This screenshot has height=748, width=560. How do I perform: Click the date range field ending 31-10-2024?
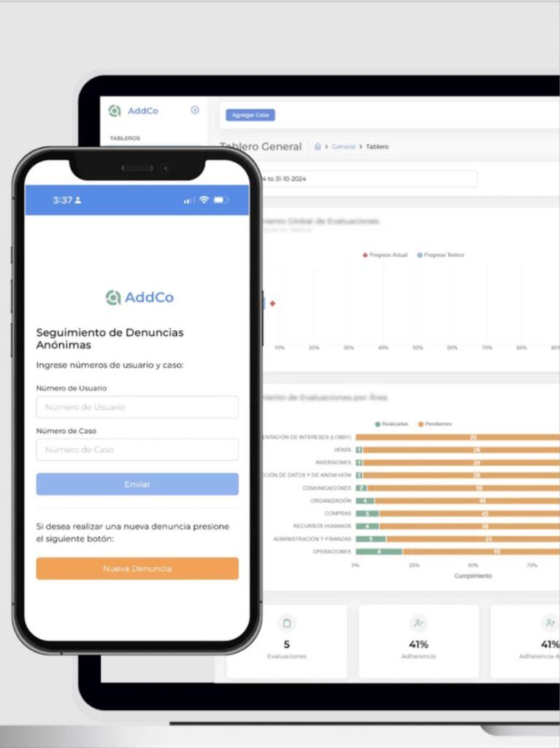point(369,179)
